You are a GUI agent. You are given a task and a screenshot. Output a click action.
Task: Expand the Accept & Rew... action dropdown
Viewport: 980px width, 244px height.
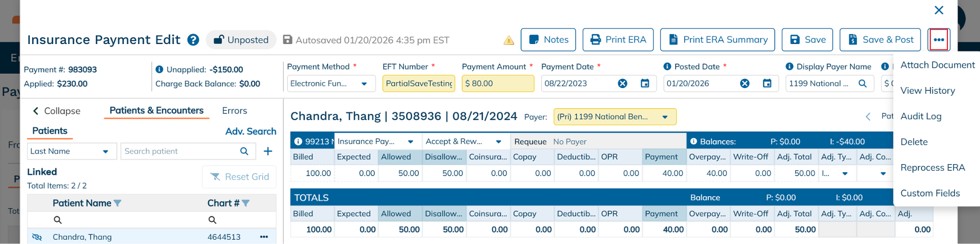coord(499,142)
